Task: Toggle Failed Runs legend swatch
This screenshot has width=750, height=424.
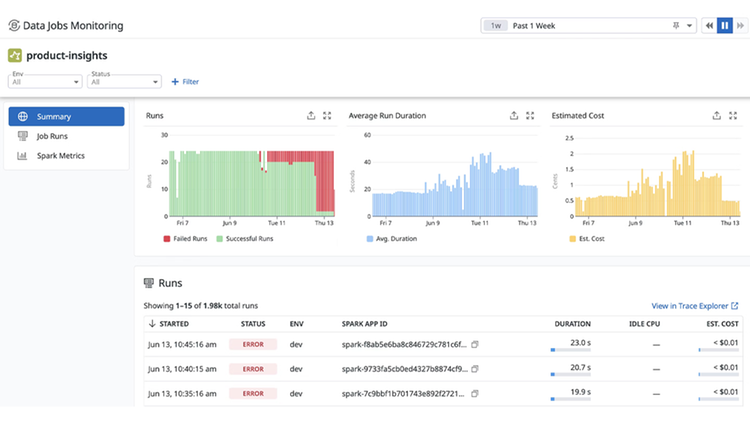Action: click(x=166, y=239)
